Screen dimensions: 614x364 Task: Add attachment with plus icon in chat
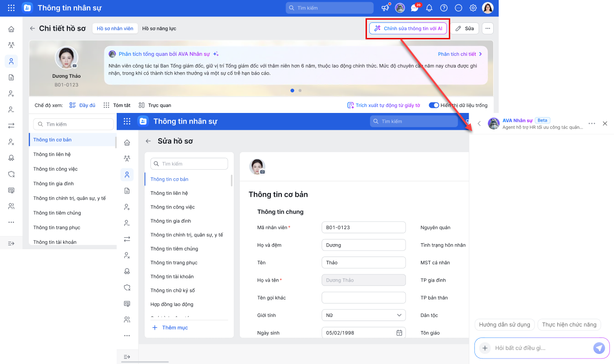tap(485, 348)
